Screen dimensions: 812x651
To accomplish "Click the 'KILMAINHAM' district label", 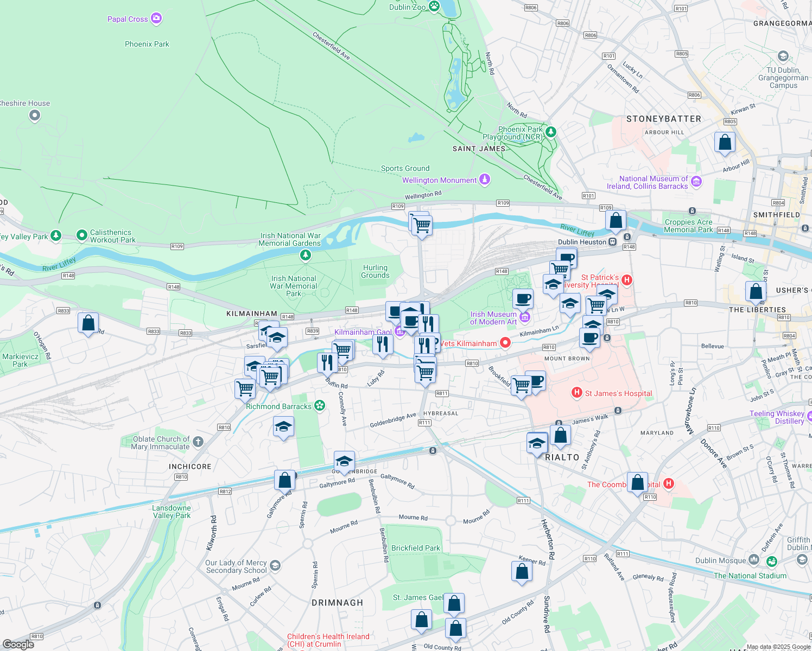I will (252, 314).
